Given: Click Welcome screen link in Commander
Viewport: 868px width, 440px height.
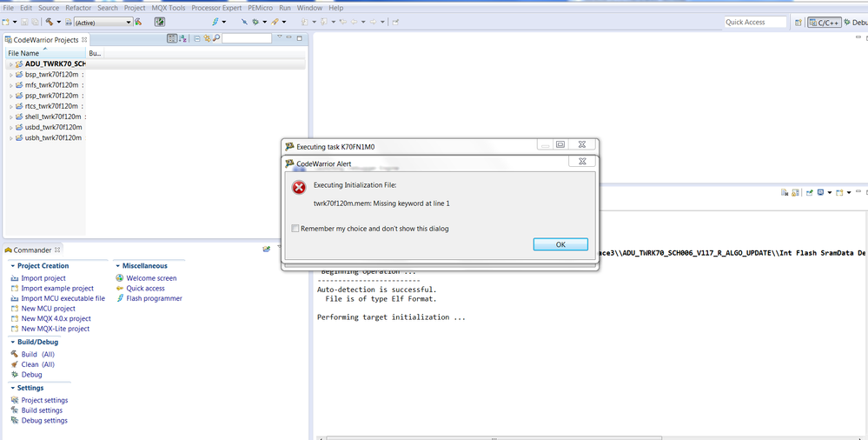Looking at the screenshot, I should 151,278.
